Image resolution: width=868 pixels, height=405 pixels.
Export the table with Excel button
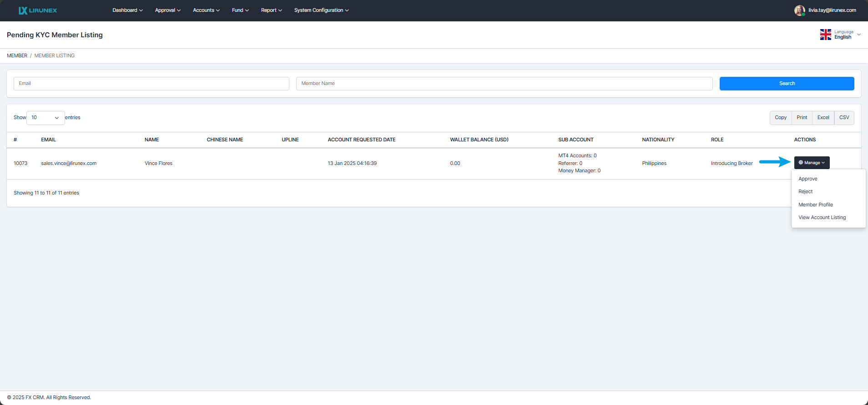pos(823,118)
